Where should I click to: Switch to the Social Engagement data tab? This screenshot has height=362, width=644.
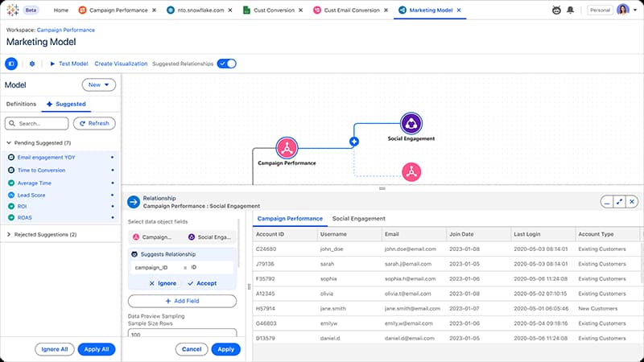pyautogui.click(x=358, y=218)
